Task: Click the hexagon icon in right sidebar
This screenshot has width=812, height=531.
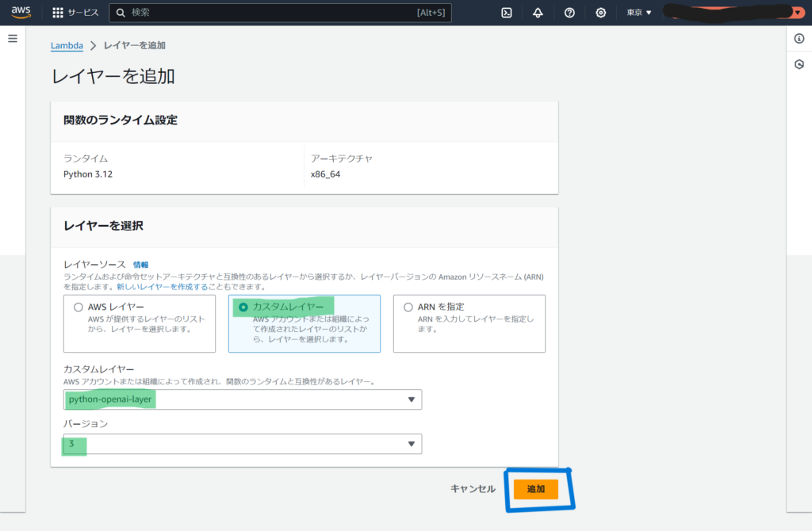Action: [799, 64]
